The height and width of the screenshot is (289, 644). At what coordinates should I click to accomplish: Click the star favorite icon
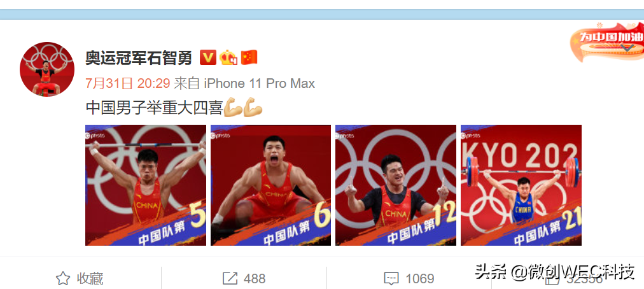coord(63,279)
